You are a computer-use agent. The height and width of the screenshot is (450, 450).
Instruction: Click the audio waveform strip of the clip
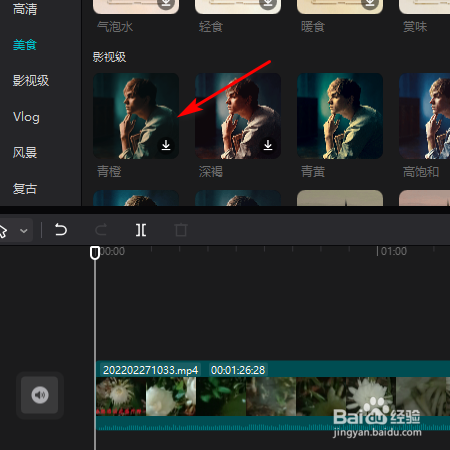point(273,424)
